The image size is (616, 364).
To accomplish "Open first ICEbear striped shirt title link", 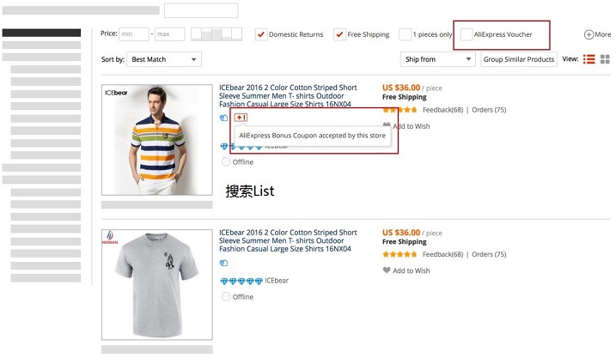I will [288, 96].
